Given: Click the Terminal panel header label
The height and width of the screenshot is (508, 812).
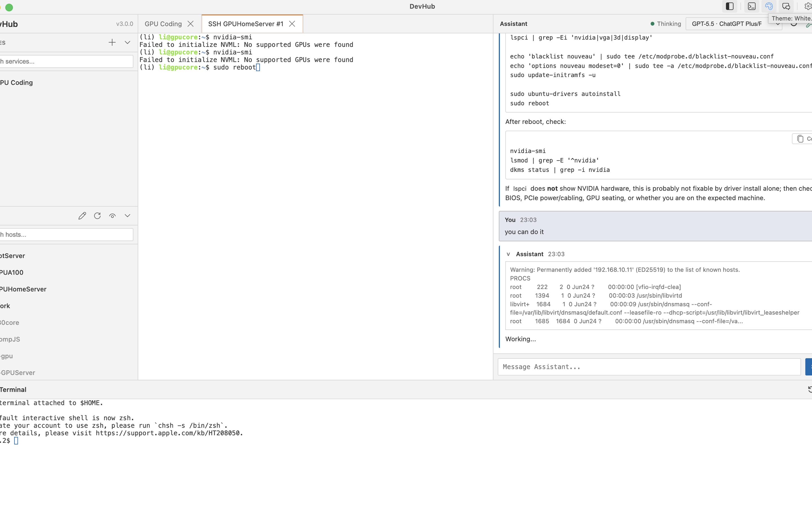Looking at the screenshot, I should tap(13, 390).
